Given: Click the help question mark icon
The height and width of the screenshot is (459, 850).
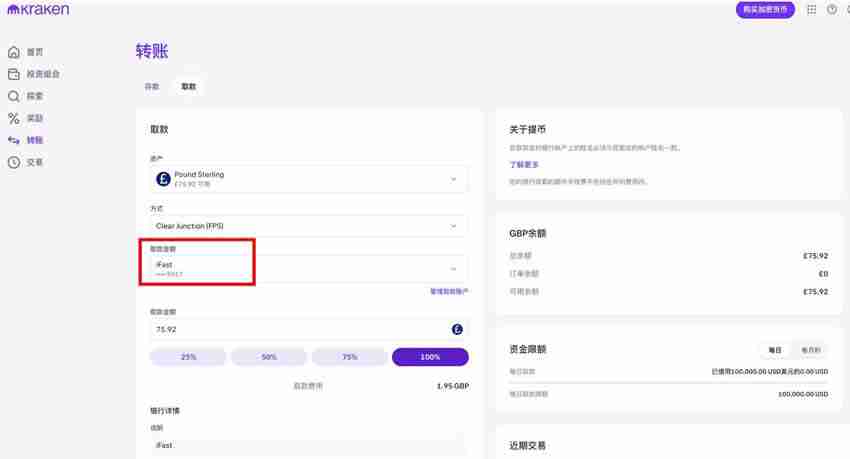Looking at the screenshot, I should click(x=831, y=10).
